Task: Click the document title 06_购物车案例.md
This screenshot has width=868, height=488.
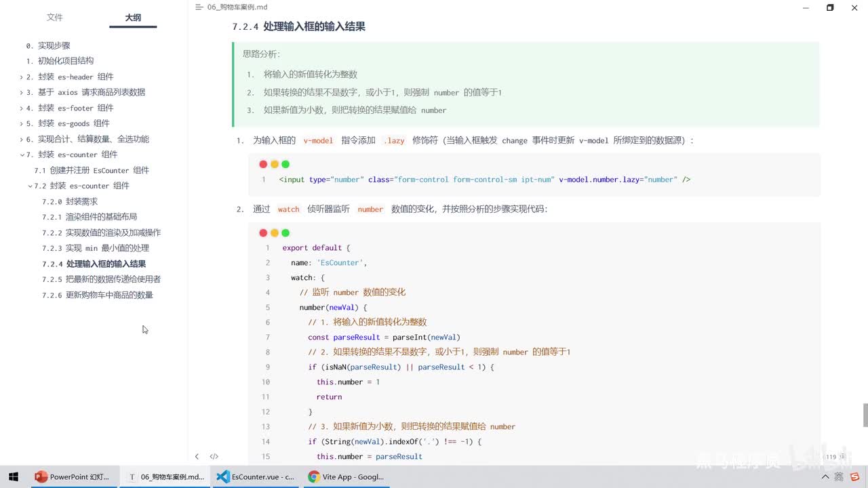Action: [237, 7]
